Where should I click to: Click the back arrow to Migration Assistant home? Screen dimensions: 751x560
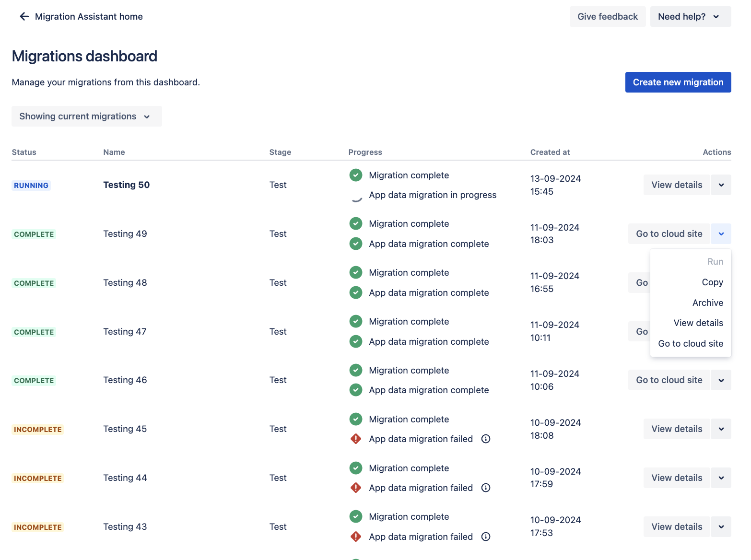click(x=24, y=17)
